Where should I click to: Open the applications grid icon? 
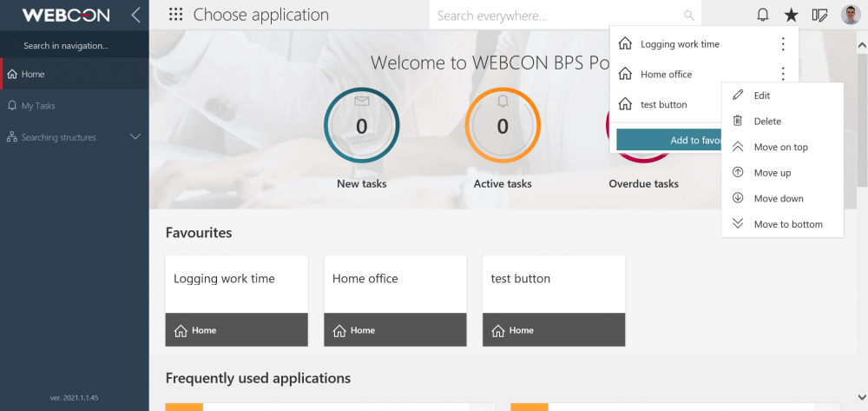pyautogui.click(x=175, y=15)
